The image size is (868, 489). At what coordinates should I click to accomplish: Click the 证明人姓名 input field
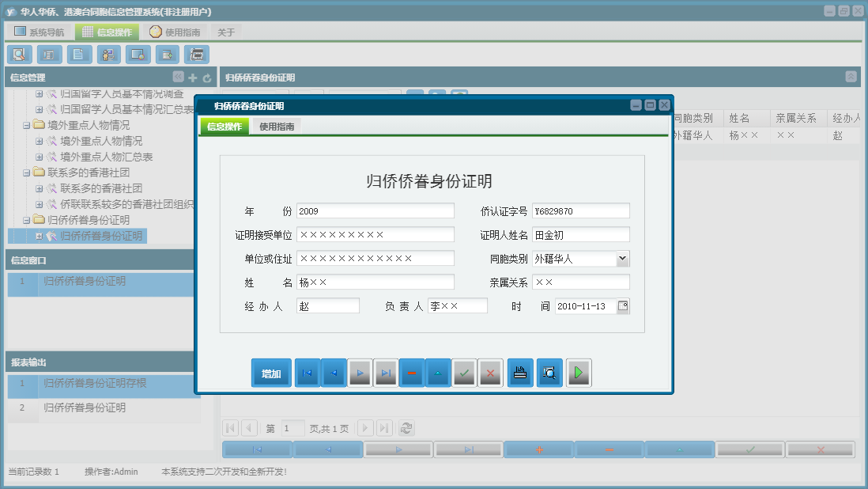[x=581, y=235]
